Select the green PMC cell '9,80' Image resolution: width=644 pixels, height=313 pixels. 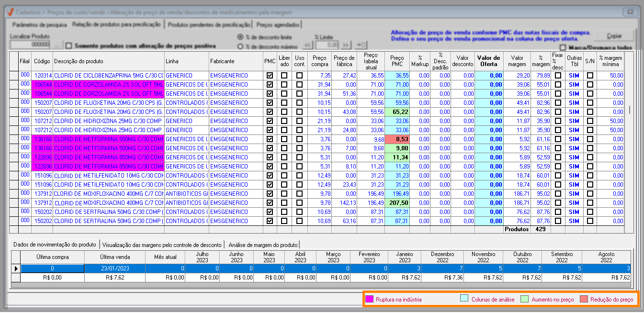pos(397,148)
